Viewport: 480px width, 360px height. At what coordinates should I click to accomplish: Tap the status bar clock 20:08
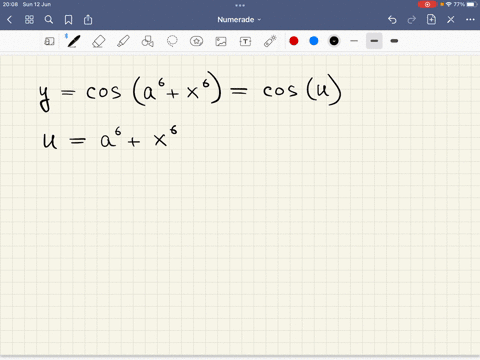pos(10,4)
